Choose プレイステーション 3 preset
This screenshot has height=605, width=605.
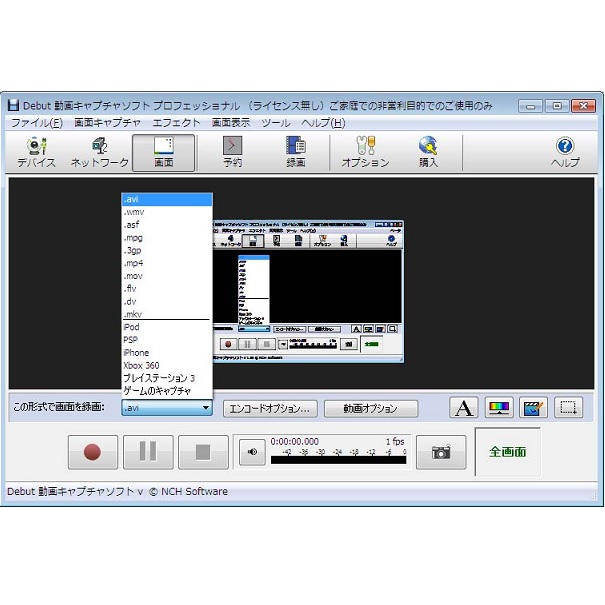click(x=167, y=378)
